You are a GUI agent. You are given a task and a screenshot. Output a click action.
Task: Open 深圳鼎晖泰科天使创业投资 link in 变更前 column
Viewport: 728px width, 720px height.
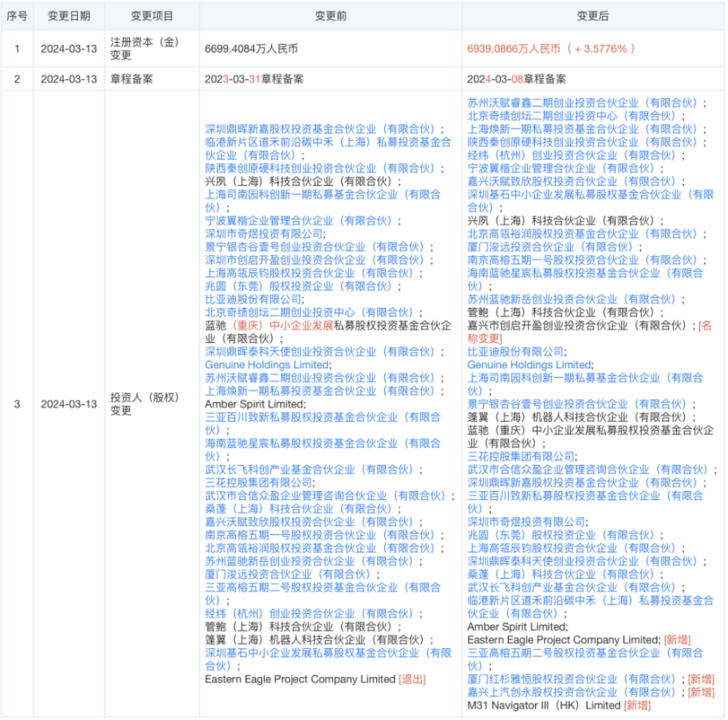coord(320,352)
